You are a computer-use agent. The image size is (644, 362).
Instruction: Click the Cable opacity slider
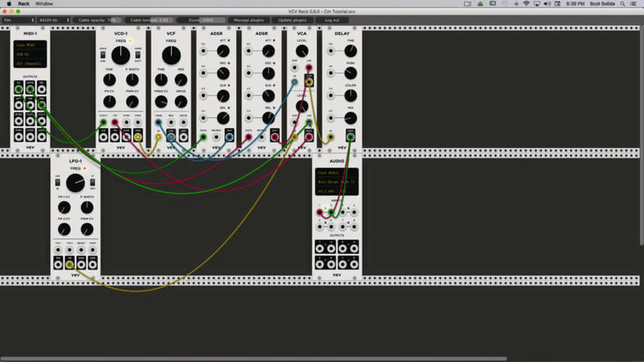coord(97,20)
